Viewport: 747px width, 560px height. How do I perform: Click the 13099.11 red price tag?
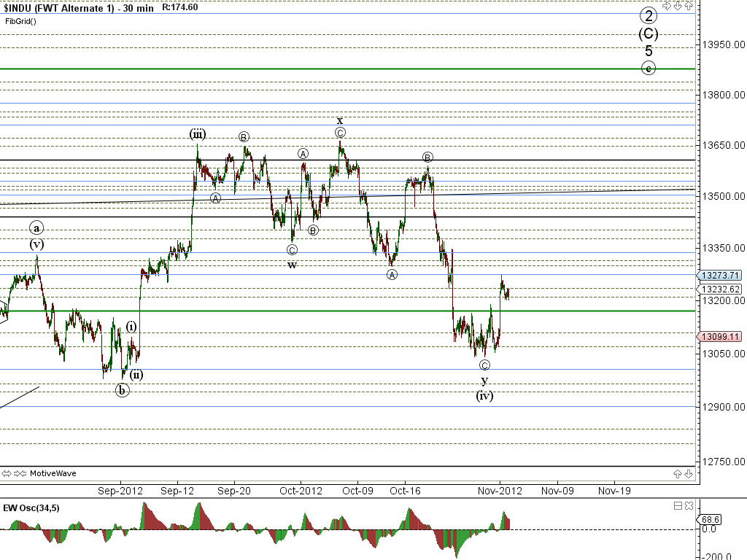[x=720, y=337]
